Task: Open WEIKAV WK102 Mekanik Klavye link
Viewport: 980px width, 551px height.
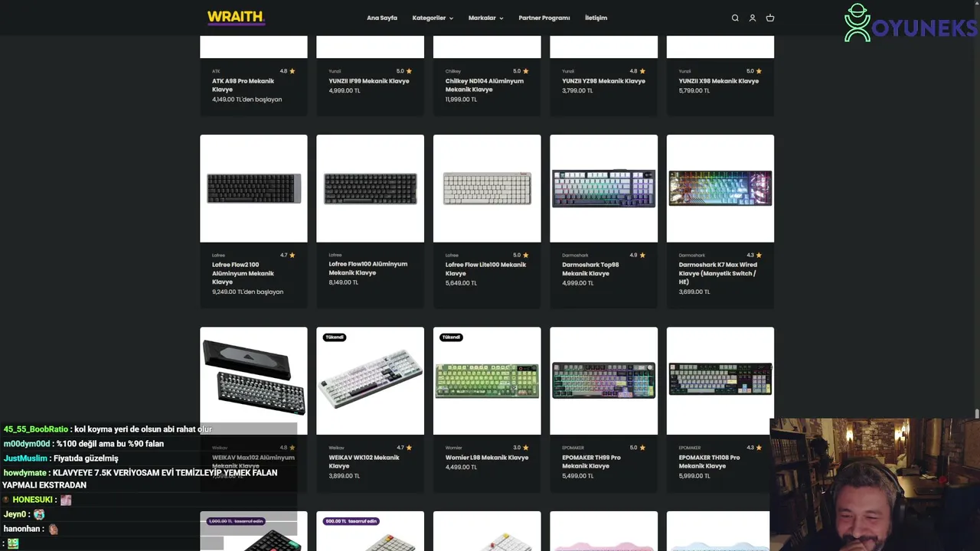Action: coord(364,461)
